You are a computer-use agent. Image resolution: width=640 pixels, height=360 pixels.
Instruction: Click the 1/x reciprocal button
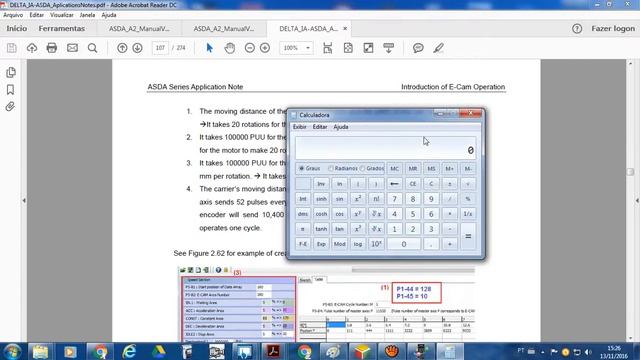(468, 214)
